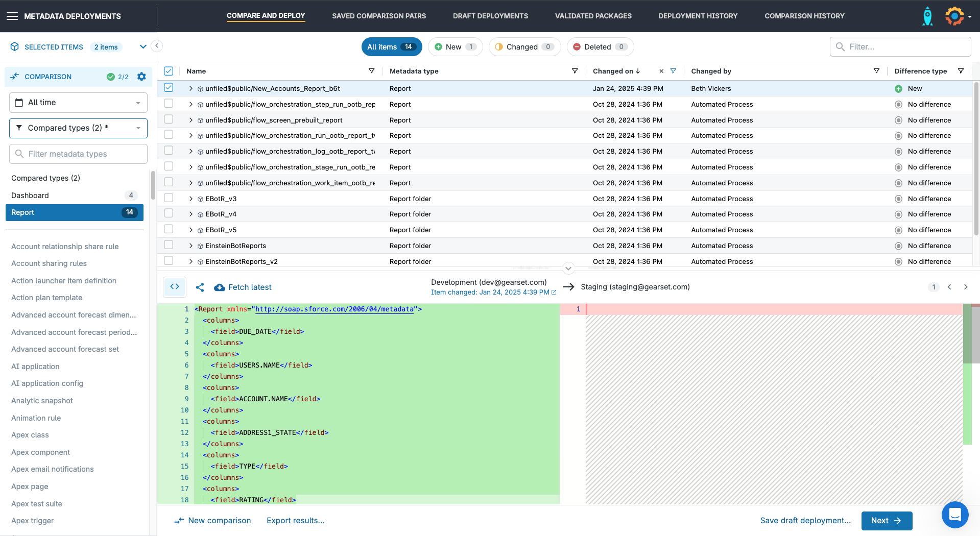This screenshot has width=980, height=536.
Task: Open the chat support bubble
Action: tap(954, 515)
